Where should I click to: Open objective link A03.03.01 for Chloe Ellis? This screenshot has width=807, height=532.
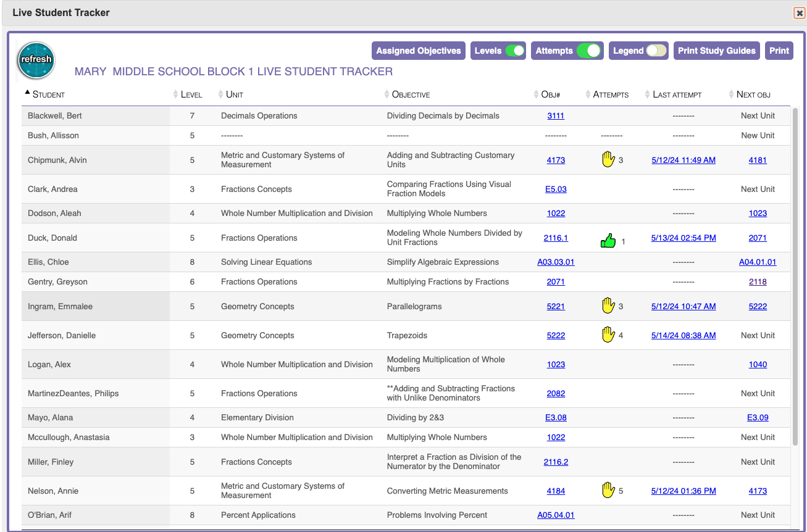(x=556, y=262)
